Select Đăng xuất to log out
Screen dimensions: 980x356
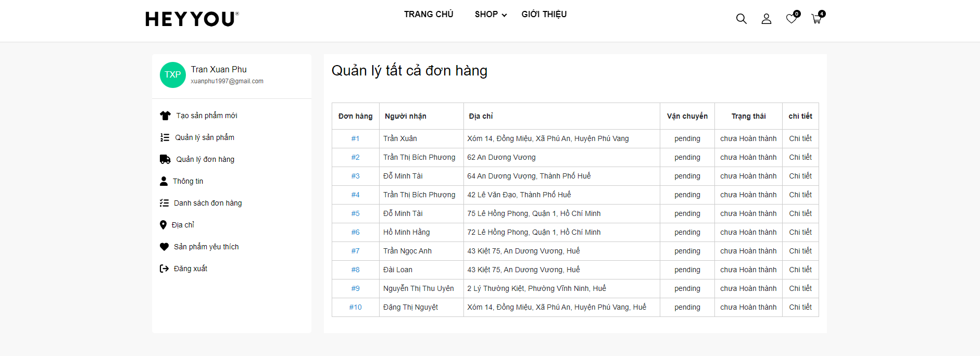pyautogui.click(x=191, y=269)
